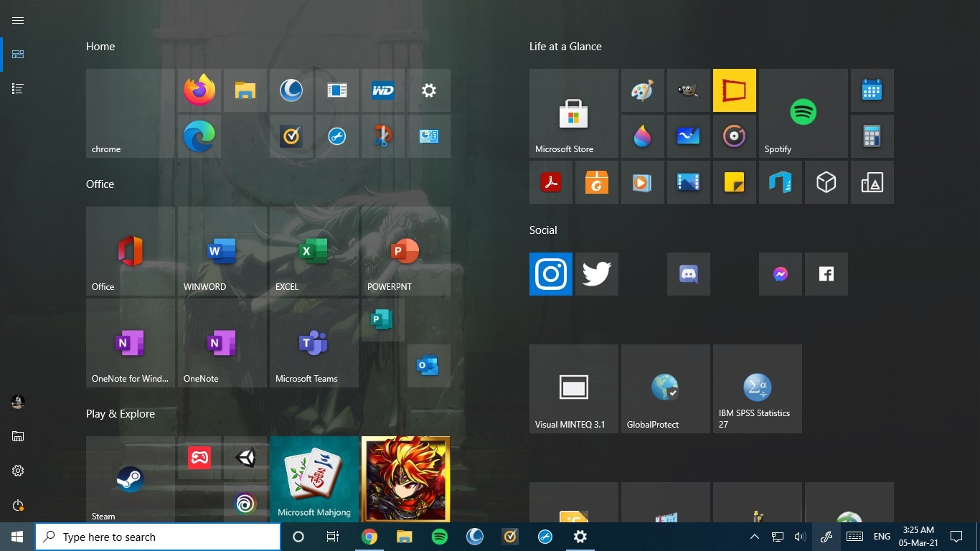Launch Microsoft Edge from the Home group
980x551 pixels.
tap(199, 136)
